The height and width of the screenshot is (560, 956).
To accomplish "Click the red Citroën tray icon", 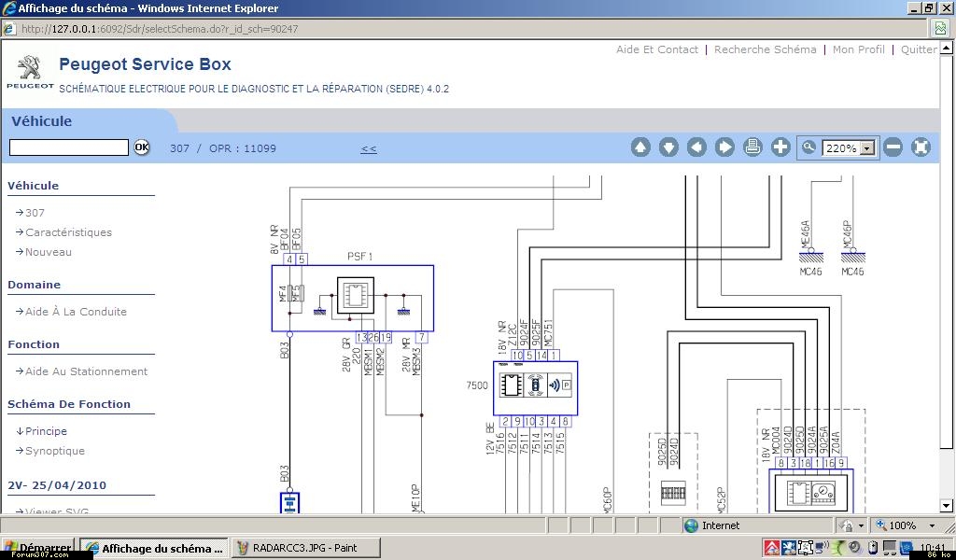I will click(x=772, y=547).
